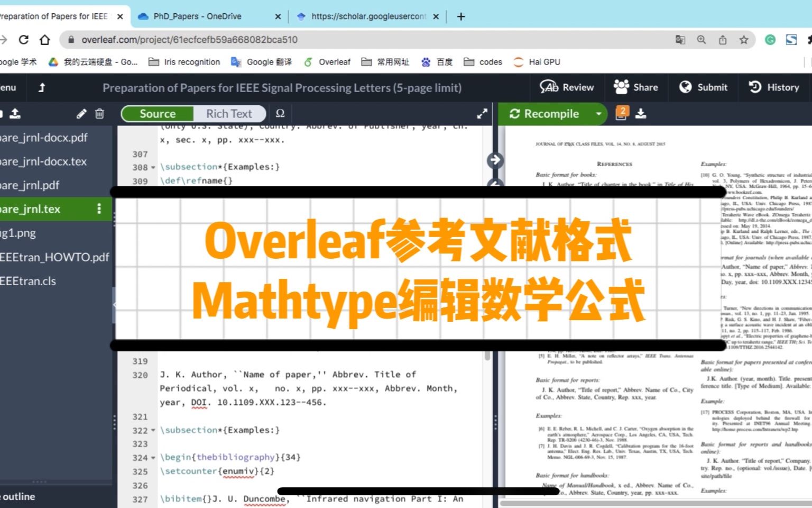The width and height of the screenshot is (812, 508).
Task: Click the PDF preview horizontal scrollbar
Action: tap(656, 503)
